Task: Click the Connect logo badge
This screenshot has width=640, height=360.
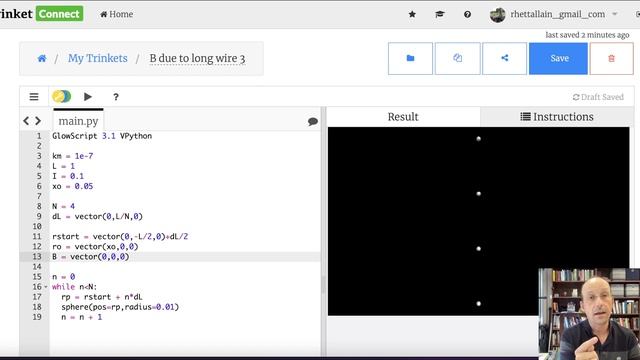Action: (x=59, y=14)
